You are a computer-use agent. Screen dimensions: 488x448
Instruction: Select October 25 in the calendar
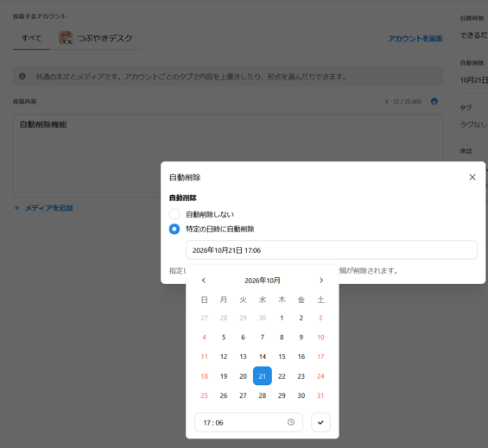tap(204, 395)
